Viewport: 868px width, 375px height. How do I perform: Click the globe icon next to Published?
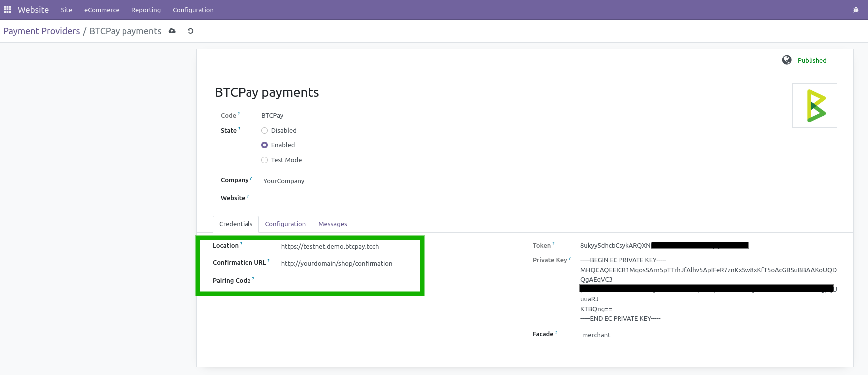[787, 60]
